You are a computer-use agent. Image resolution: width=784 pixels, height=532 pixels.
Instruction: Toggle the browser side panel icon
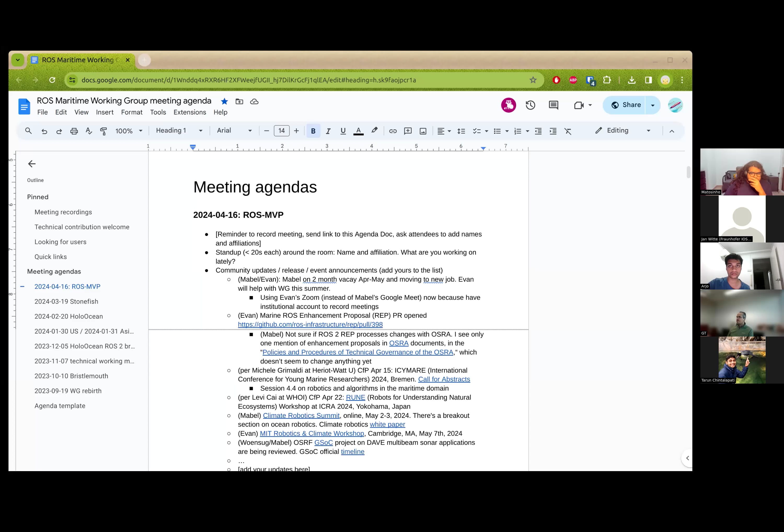pos(648,80)
